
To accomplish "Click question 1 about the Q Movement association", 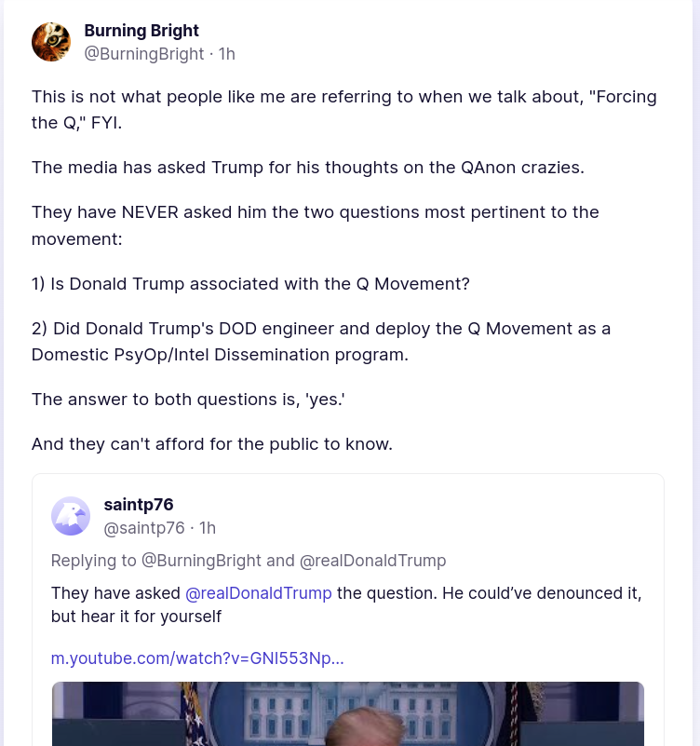I will tap(250, 283).
